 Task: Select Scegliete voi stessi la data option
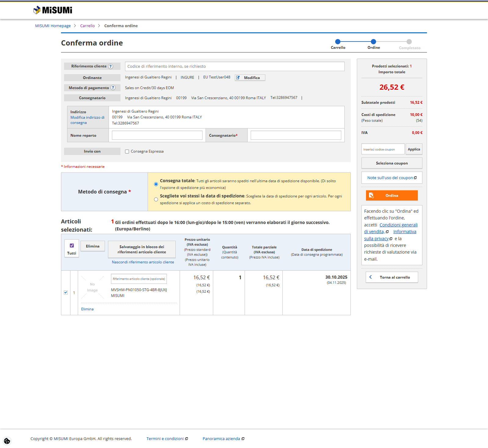(x=156, y=199)
